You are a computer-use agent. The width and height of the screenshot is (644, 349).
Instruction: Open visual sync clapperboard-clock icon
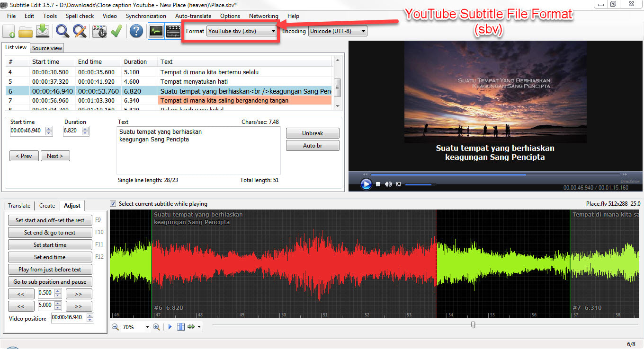click(99, 31)
